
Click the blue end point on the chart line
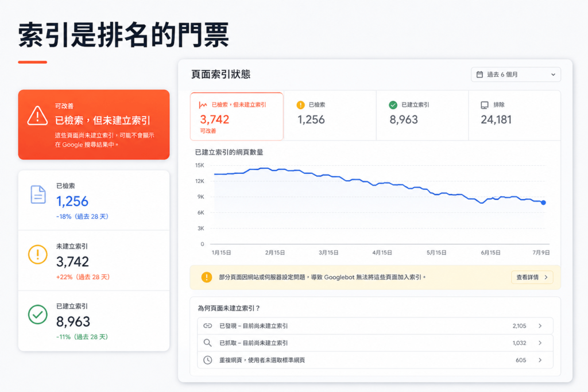pos(543,203)
